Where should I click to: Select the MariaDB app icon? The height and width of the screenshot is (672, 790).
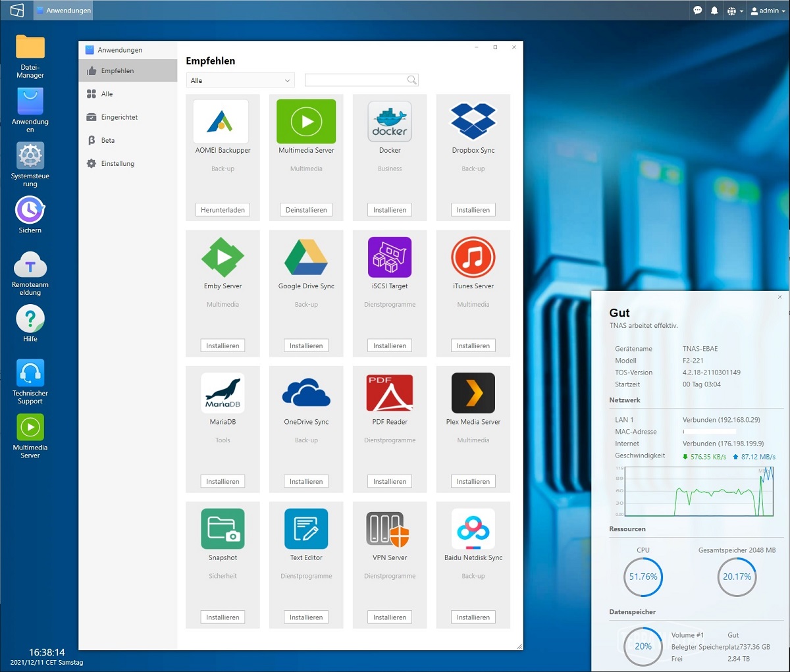point(223,393)
